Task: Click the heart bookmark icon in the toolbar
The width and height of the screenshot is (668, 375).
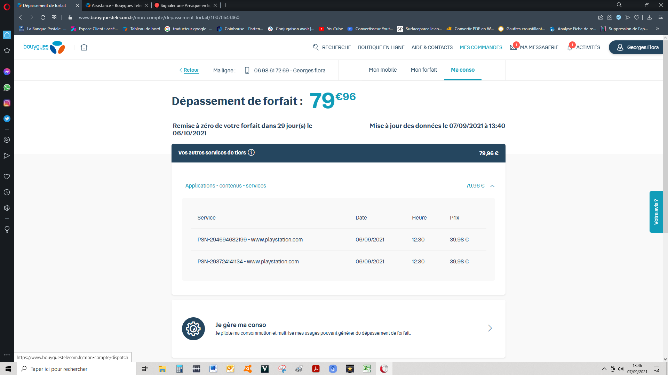Action: 637,17
